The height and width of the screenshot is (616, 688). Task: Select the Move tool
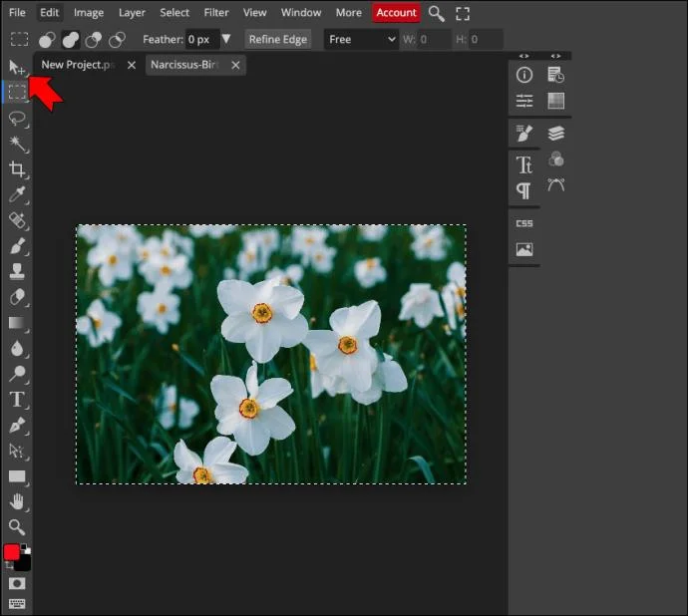point(17,67)
